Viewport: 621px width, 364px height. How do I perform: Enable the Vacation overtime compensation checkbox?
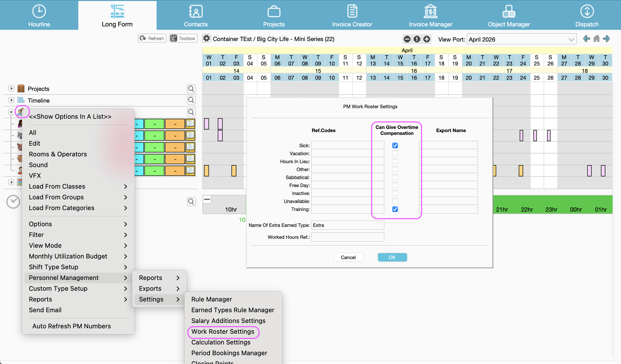(x=395, y=154)
